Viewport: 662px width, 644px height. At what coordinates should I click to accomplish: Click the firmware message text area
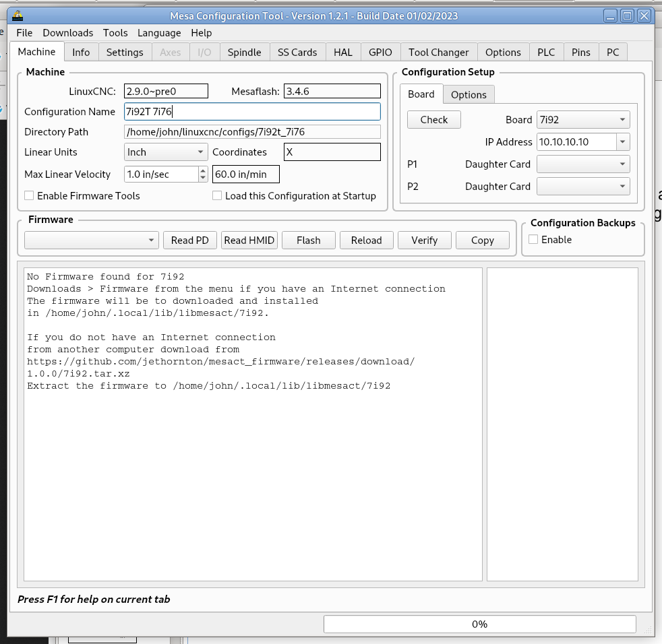(x=253, y=424)
